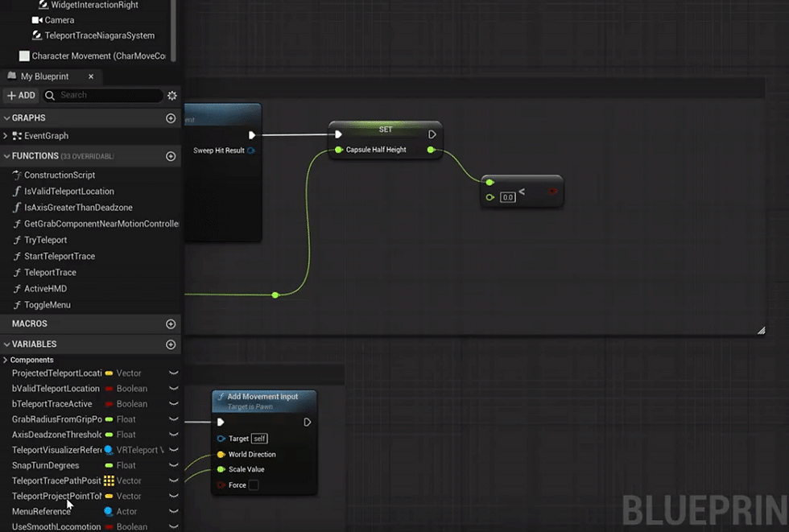Click ProjectedTeleportLocation Vector type pill

pos(109,373)
